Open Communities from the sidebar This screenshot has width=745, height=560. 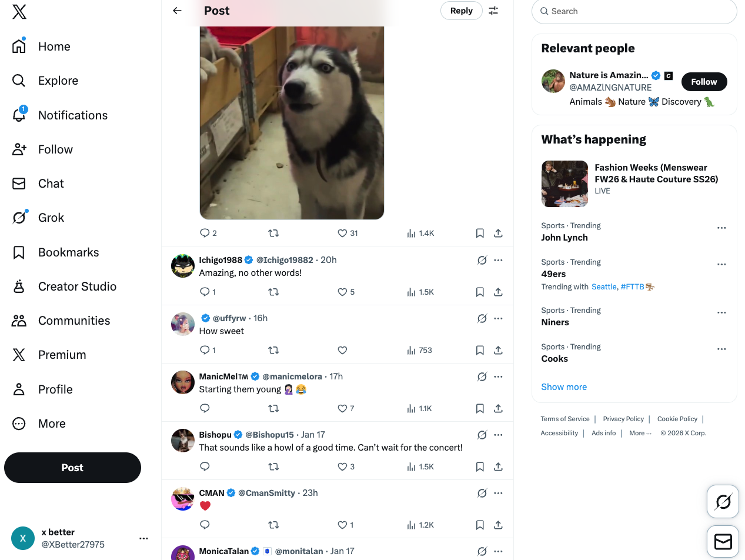pos(74,321)
